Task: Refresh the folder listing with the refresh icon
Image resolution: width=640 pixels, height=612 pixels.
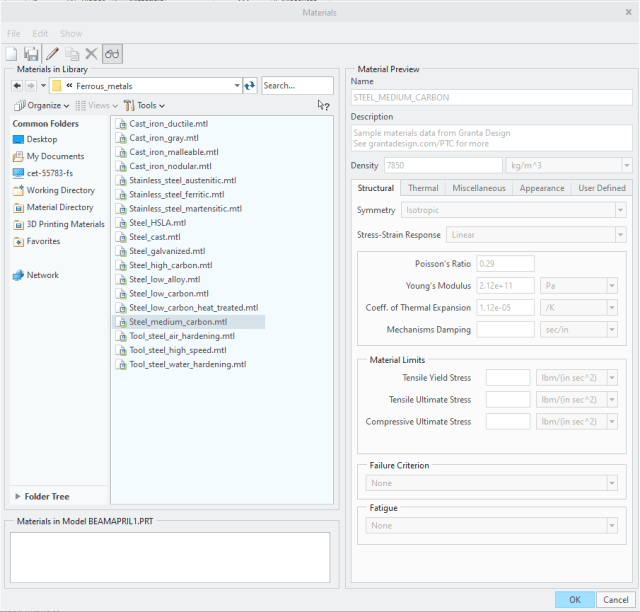Action: [250, 86]
